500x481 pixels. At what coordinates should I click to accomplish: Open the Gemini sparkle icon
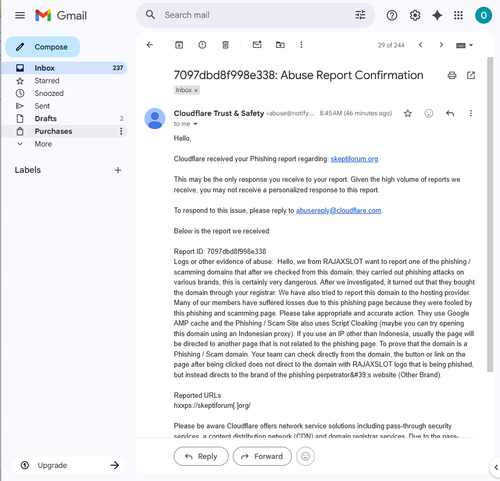coord(437,15)
